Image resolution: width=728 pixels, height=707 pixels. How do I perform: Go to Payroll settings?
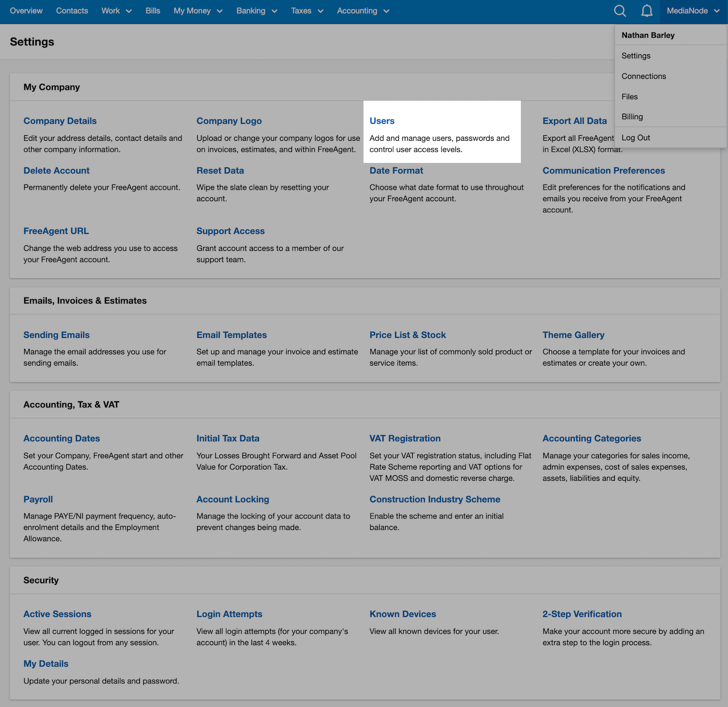pos(38,499)
